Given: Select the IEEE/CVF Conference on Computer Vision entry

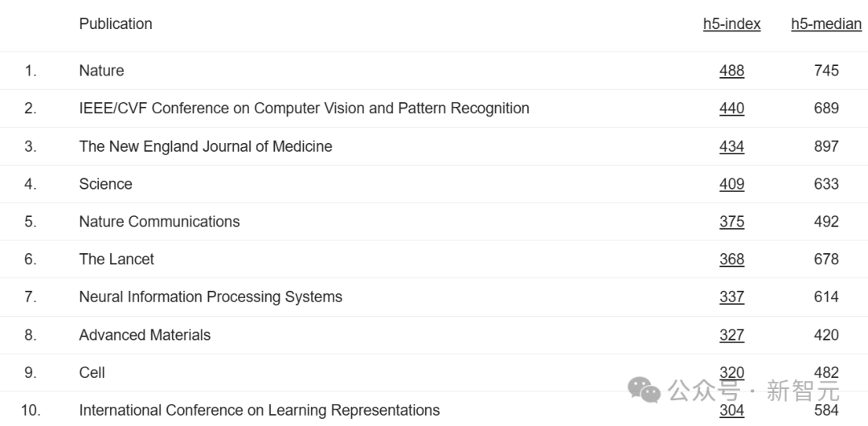Looking at the screenshot, I should coord(304,108).
